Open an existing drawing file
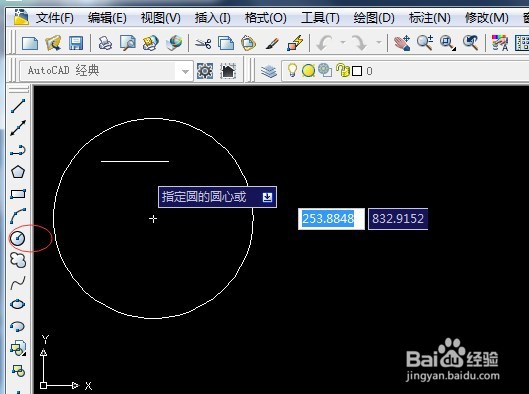The height and width of the screenshot is (394, 529). [53, 43]
